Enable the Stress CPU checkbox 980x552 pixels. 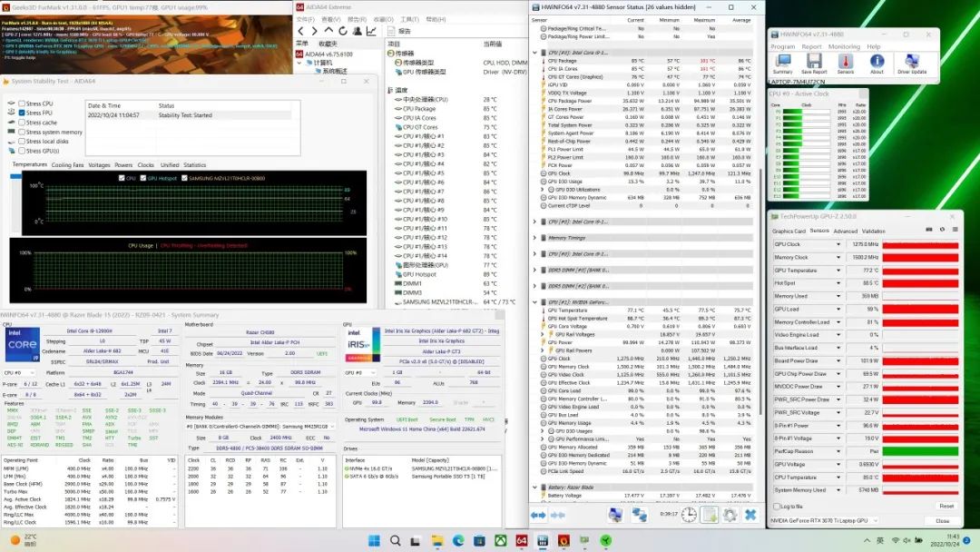23,103
